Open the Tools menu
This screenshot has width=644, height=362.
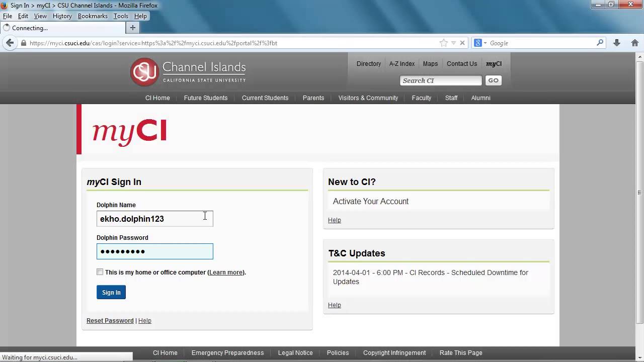(x=121, y=16)
